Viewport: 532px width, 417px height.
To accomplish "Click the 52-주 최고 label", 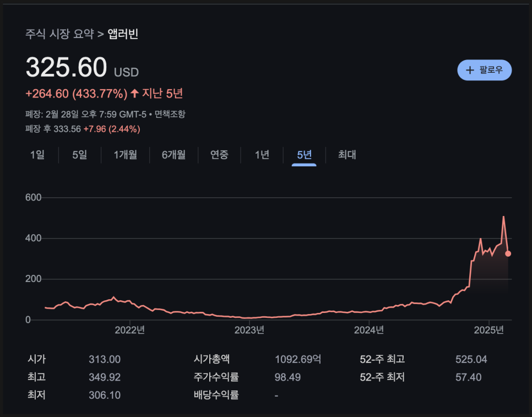I will 382,359.
